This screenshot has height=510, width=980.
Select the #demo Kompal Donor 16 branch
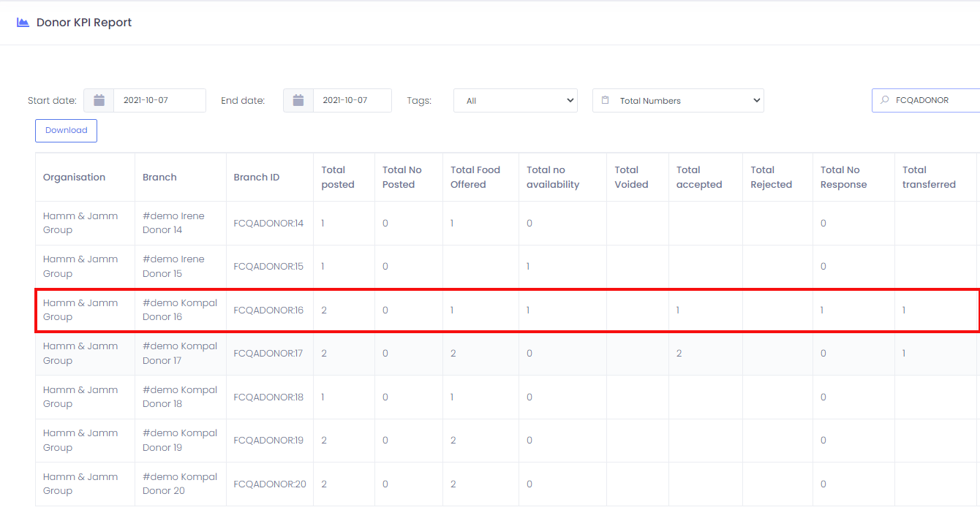coord(179,310)
